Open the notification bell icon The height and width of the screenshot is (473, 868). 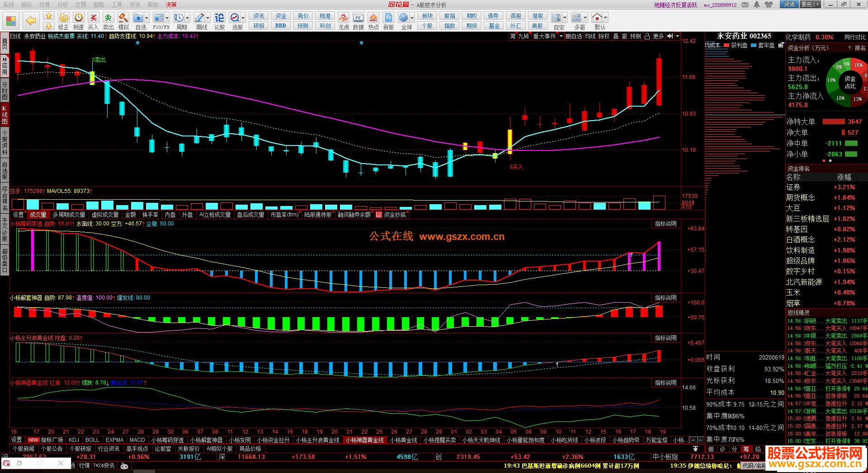(756, 5)
